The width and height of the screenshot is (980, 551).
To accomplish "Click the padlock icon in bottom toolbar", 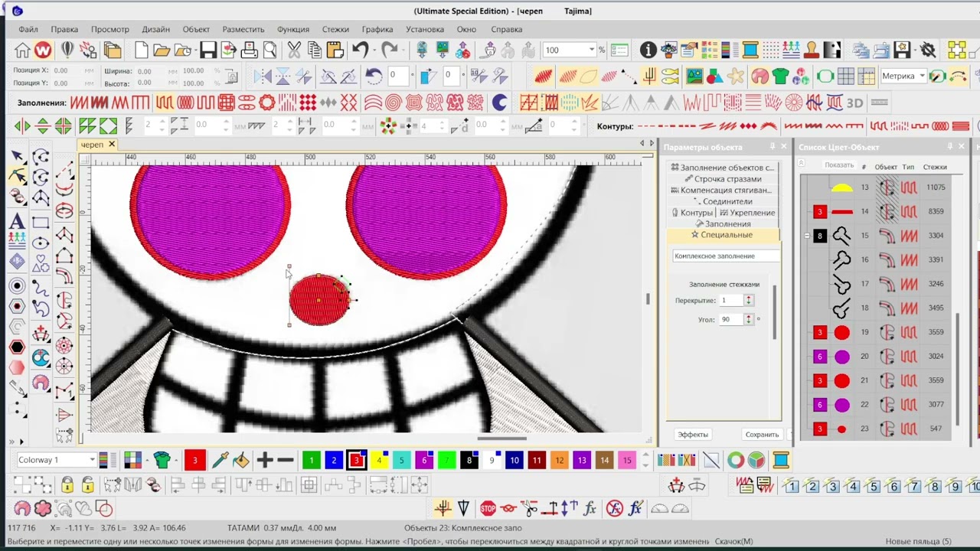I will pos(67,484).
